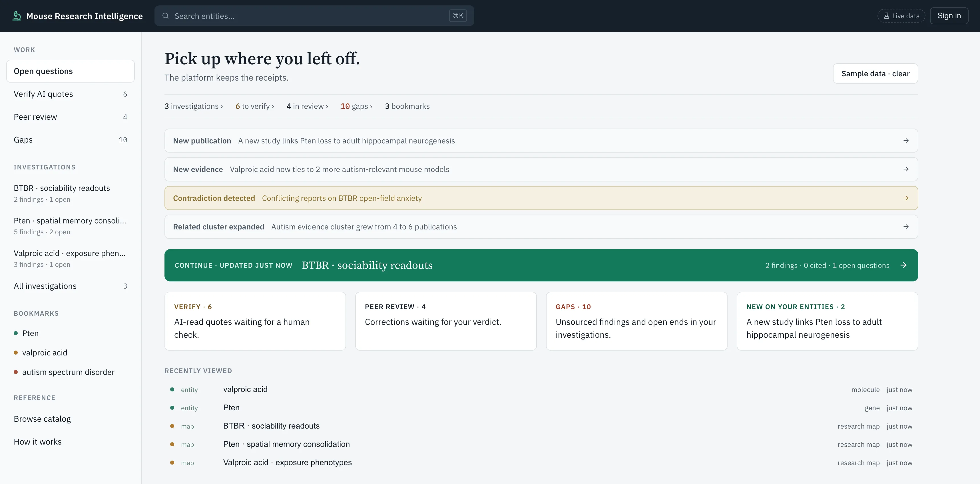Open Pten bookmark
The image size is (980, 484).
(70, 333)
